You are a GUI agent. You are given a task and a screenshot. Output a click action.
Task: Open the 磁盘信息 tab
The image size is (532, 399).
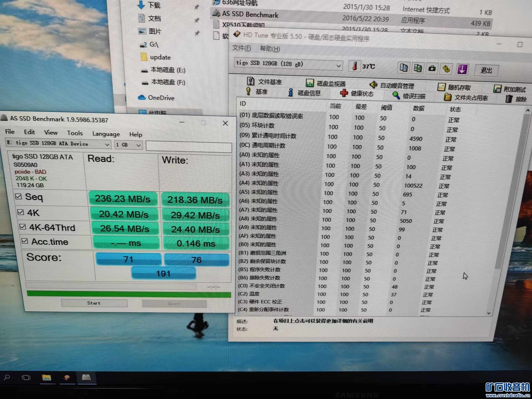tap(304, 93)
